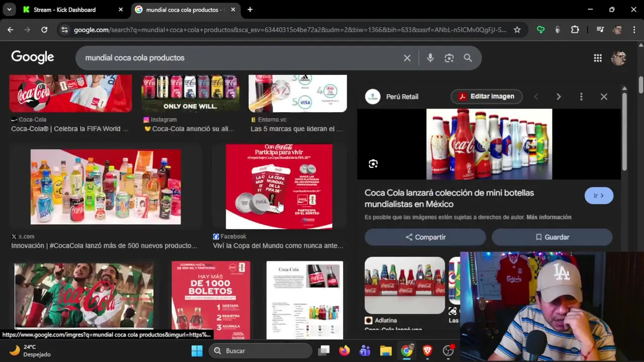644x362 pixels.
Task: Open the x.com 500 nuevos productos image
Action: pos(106,187)
